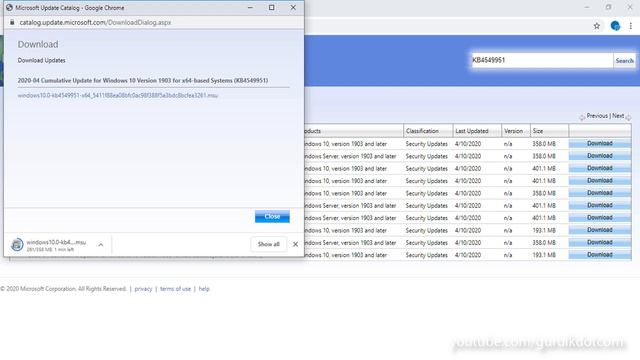640x360 pixels.
Task: Click Download in first row, 358.0 MB Windows 10
Action: (600, 144)
